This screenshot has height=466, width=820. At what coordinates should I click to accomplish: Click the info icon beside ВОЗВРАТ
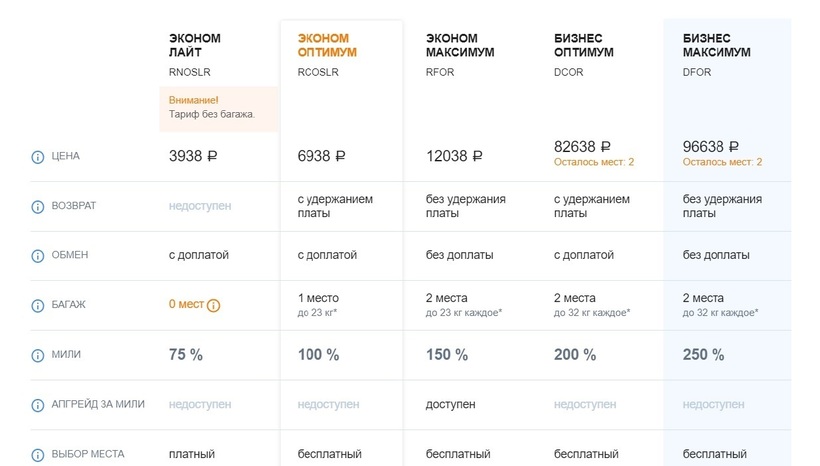tap(38, 206)
